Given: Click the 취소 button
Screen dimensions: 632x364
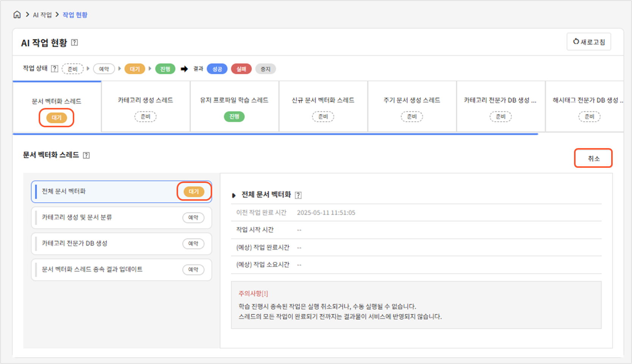Looking at the screenshot, I should pyautogui.click(x=593, y=158).
